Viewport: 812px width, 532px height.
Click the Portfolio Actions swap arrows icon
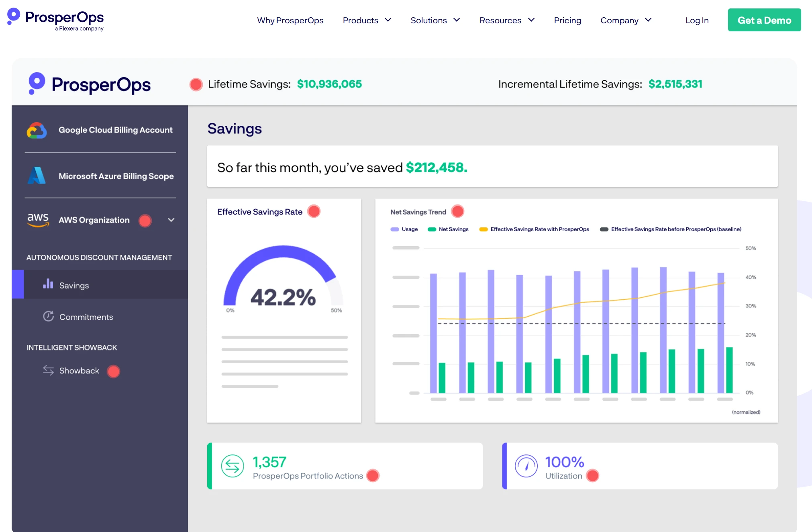(233, 466)
